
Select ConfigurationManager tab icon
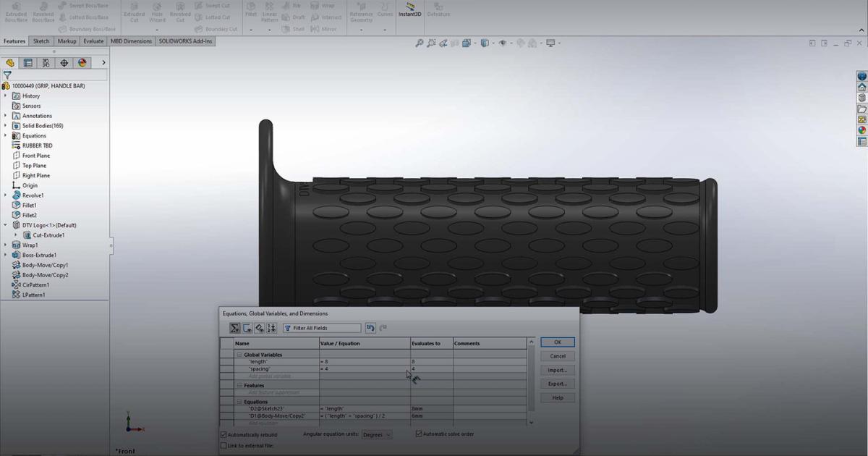(46, 63)
